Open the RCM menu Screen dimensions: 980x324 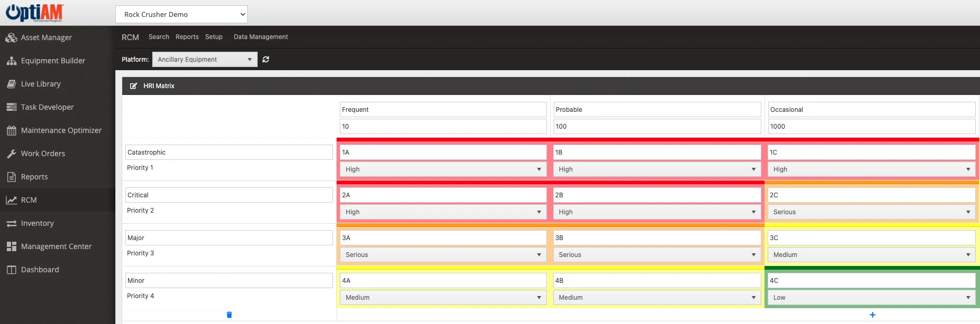click(130, 37)
